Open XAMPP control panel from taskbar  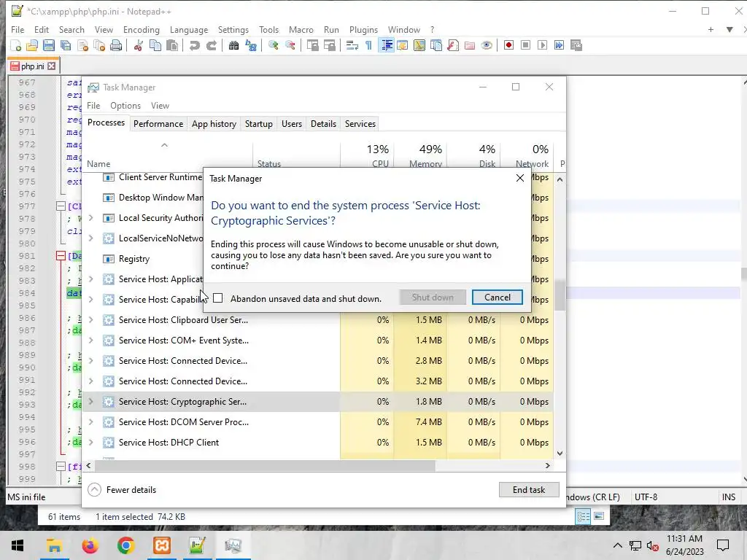(161, 545)
